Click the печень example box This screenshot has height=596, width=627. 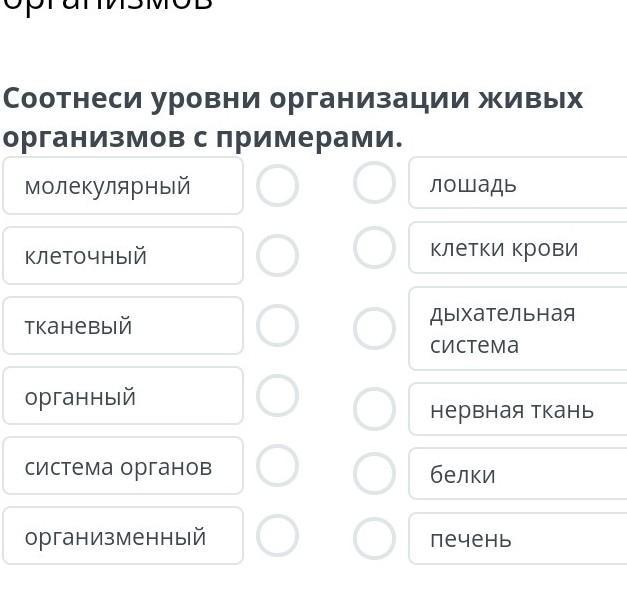(517, 539)
